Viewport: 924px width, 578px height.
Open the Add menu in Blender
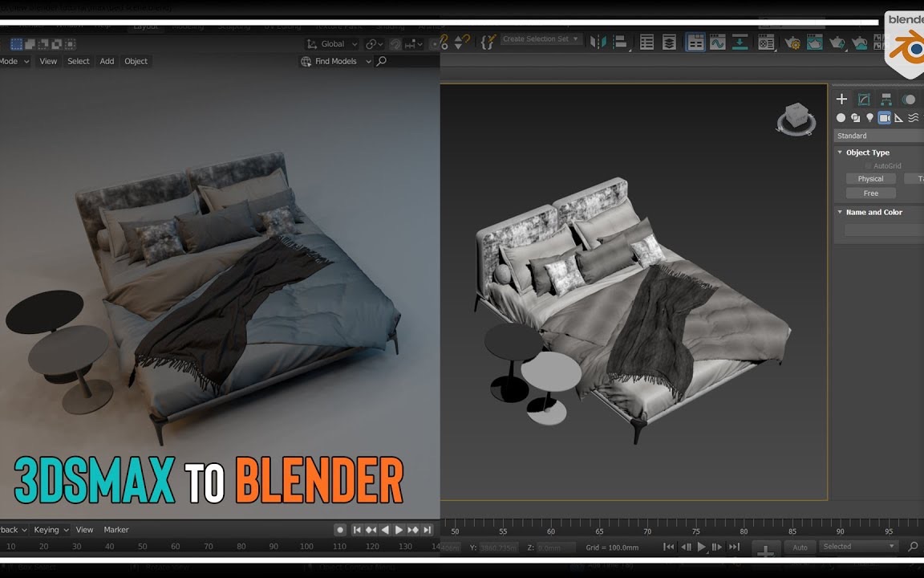point(107,61)
